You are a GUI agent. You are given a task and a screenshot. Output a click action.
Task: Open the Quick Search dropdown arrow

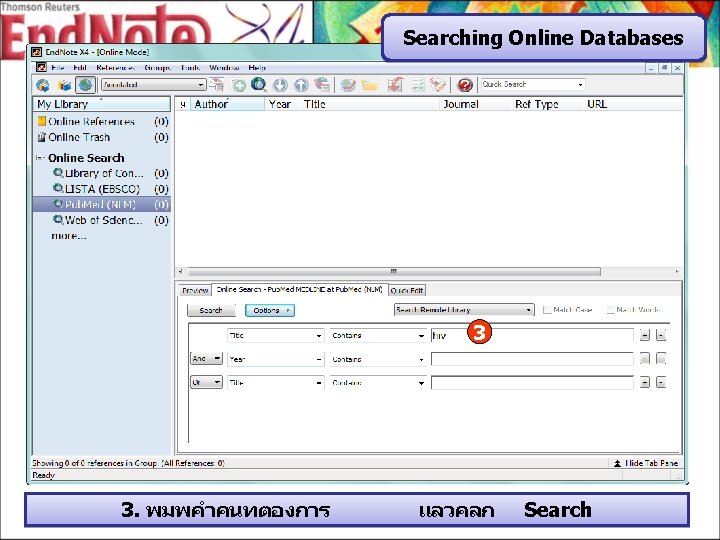580,85
